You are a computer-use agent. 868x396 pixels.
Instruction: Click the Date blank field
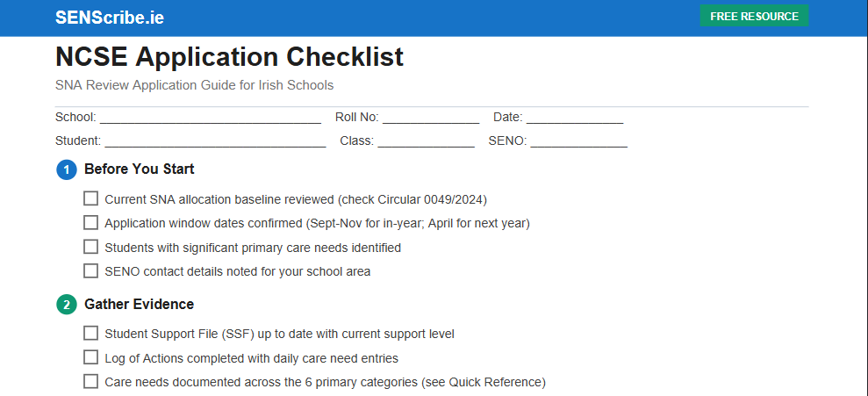point(574,118)
